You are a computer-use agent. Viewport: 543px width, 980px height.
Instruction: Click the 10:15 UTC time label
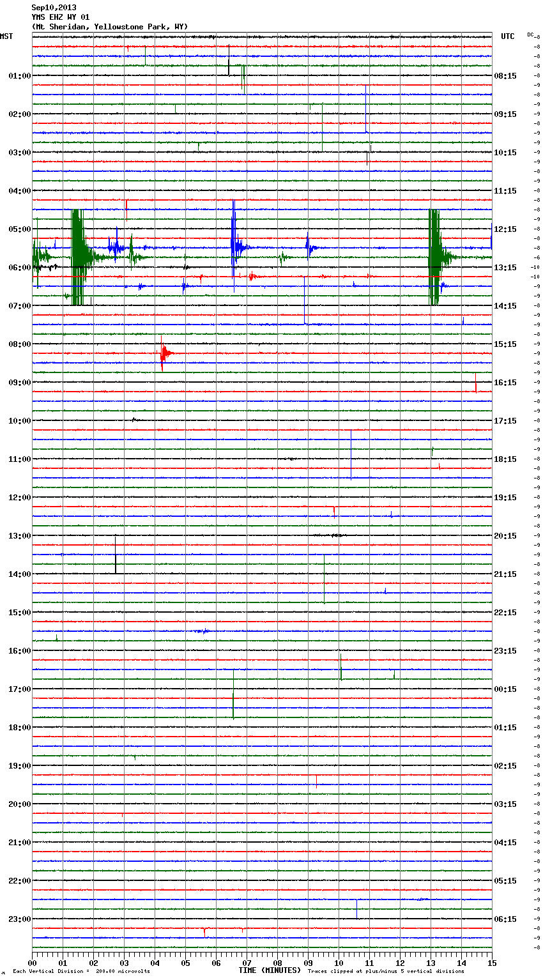[505, 153]
